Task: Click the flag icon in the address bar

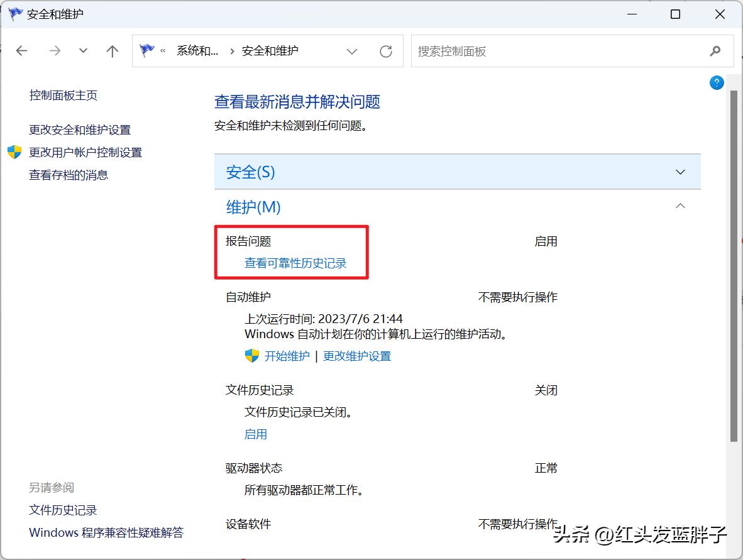Action: tap(147, 51)
